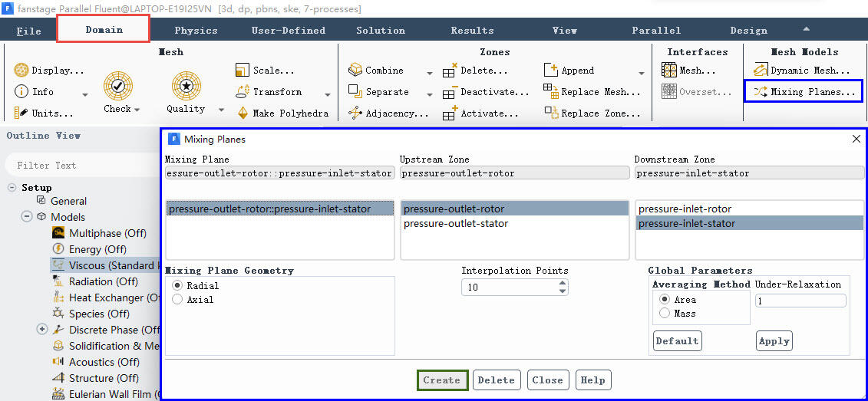Run the mesh Check tool

click(118, 86)
